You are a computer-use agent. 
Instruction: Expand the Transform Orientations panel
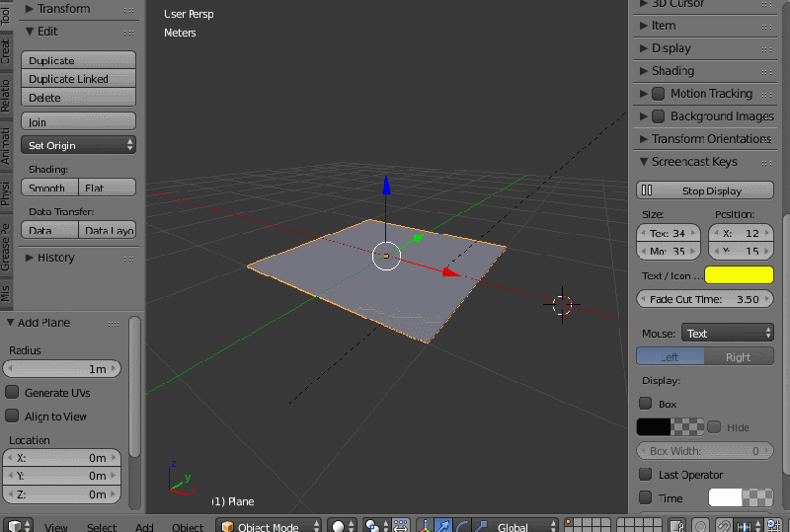pyautogui.click(x=644, y=138)
